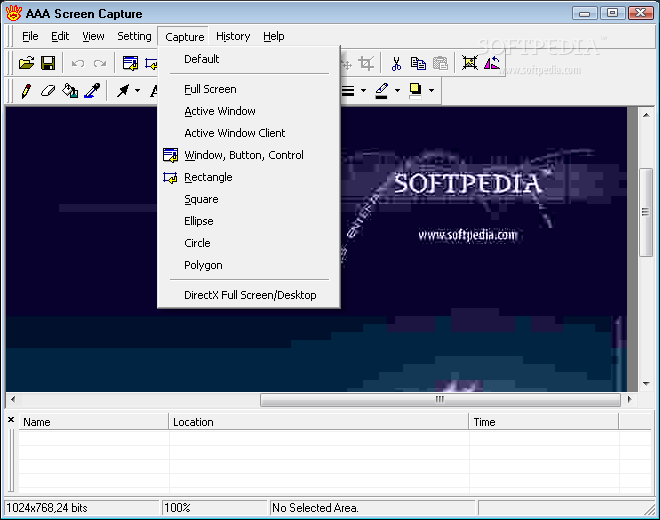Select Active Window Client menu entry
Screen dimensions: 660x520
249,133
